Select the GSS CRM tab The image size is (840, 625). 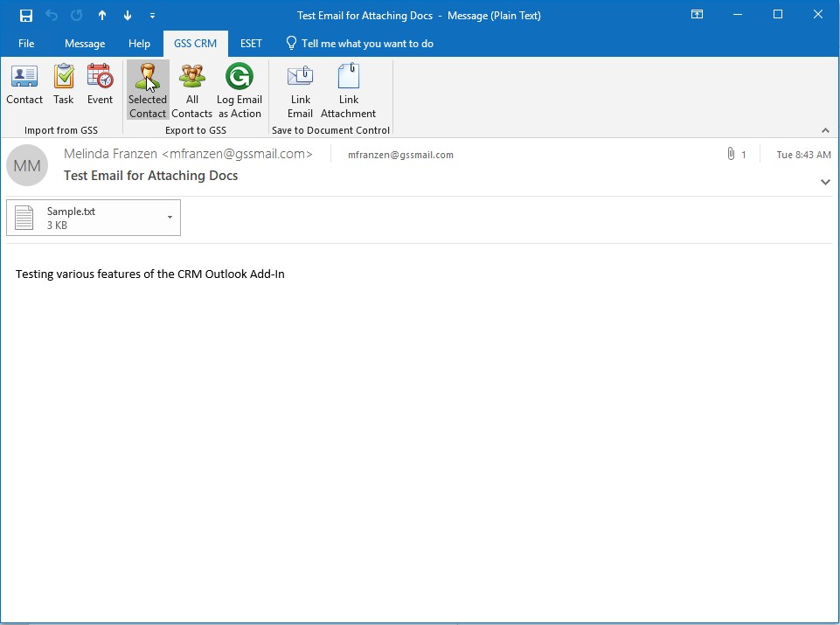point(196,44)
